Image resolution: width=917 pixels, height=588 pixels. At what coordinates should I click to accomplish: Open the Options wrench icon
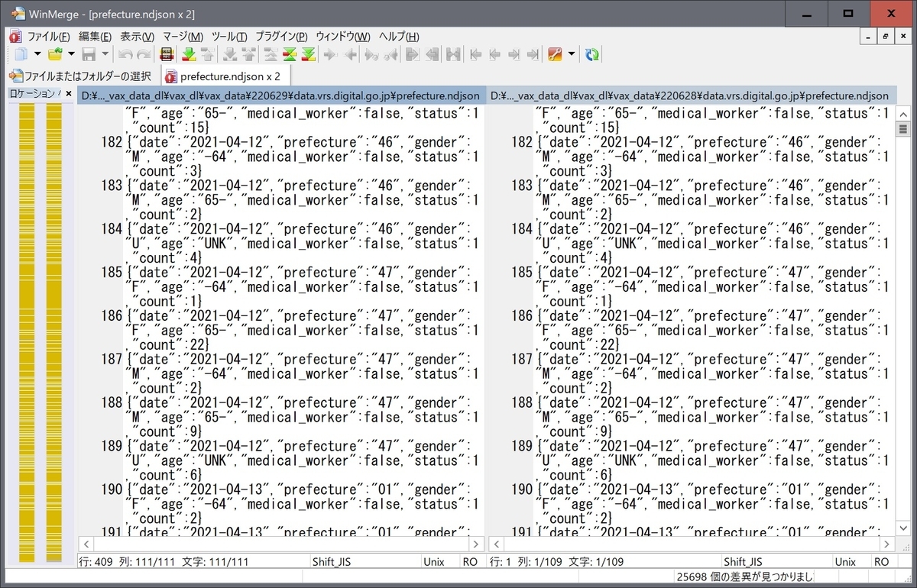(x=555, y=54)
